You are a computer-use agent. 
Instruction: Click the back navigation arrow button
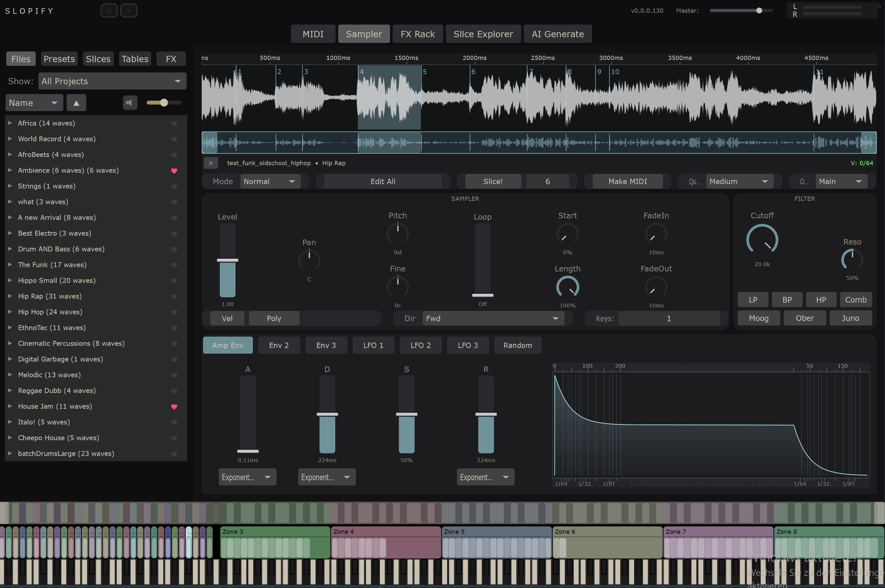[x=109, y=10]
